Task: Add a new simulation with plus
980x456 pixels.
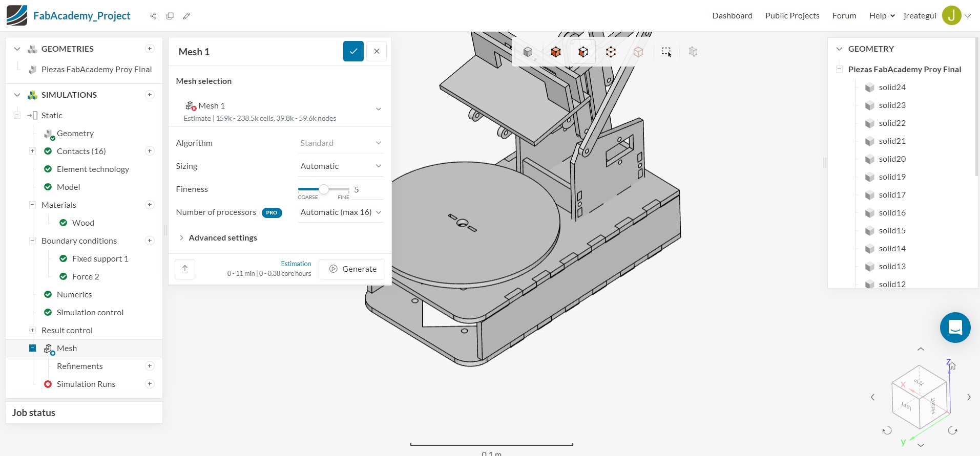Action: 150,95
